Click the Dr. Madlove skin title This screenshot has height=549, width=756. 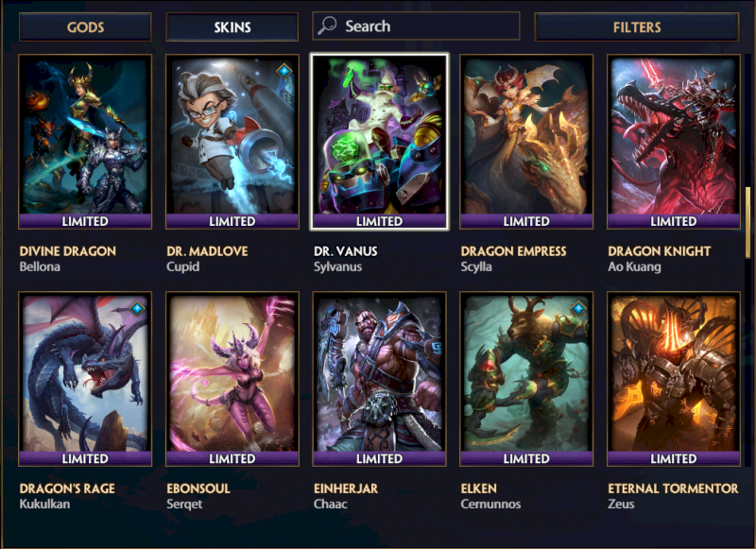[207, 251]
